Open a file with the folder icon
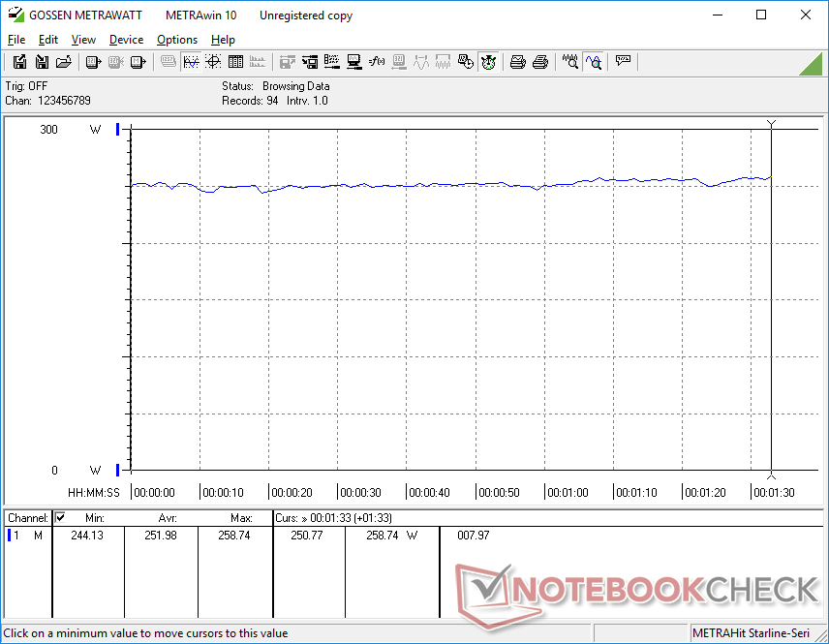This screenshot has width=829, height=644. pos(64,62)
